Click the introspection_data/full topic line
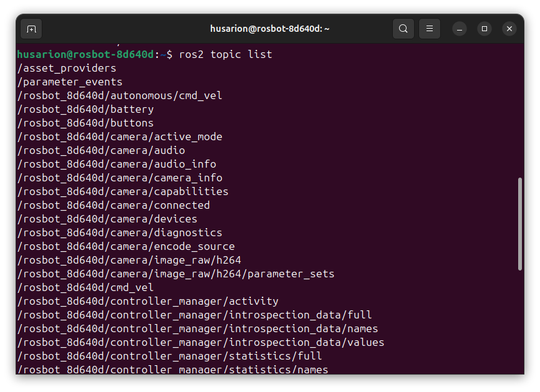The width and height of the screenshot is (540, 392). point(195,315)
